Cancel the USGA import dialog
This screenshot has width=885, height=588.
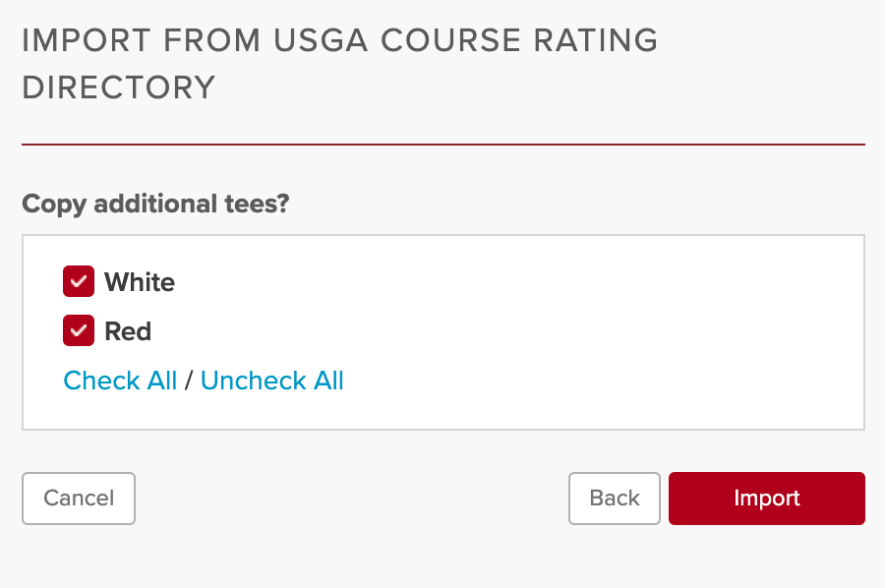[x=79, y=499]
